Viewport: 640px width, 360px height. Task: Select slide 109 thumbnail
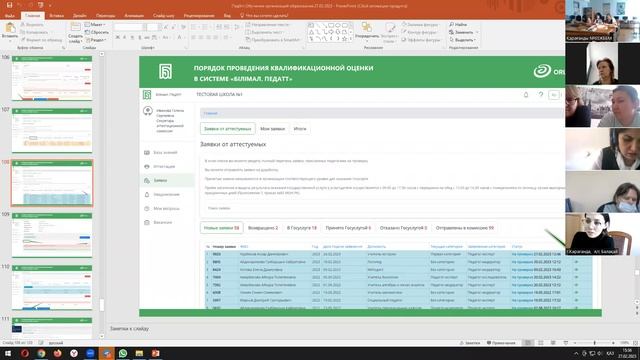point(52,235)
